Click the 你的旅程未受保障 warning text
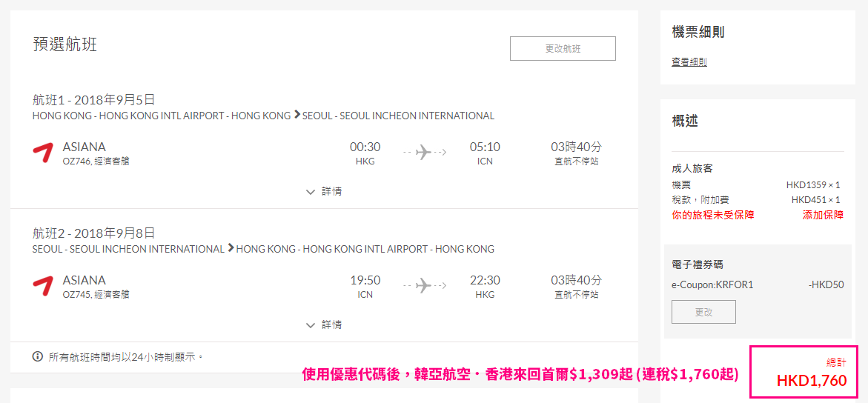The width and height of the screenshot is (868, 403). (x=713, y=215)
